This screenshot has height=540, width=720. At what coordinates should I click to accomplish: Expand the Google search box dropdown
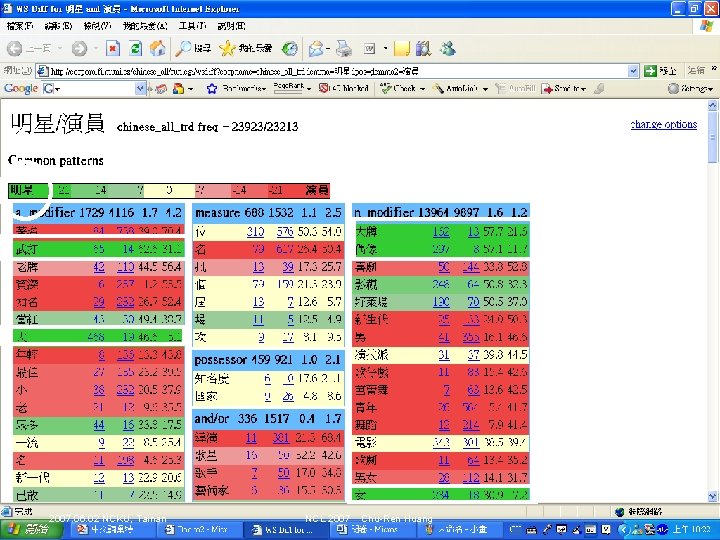(x=140, y=89)
